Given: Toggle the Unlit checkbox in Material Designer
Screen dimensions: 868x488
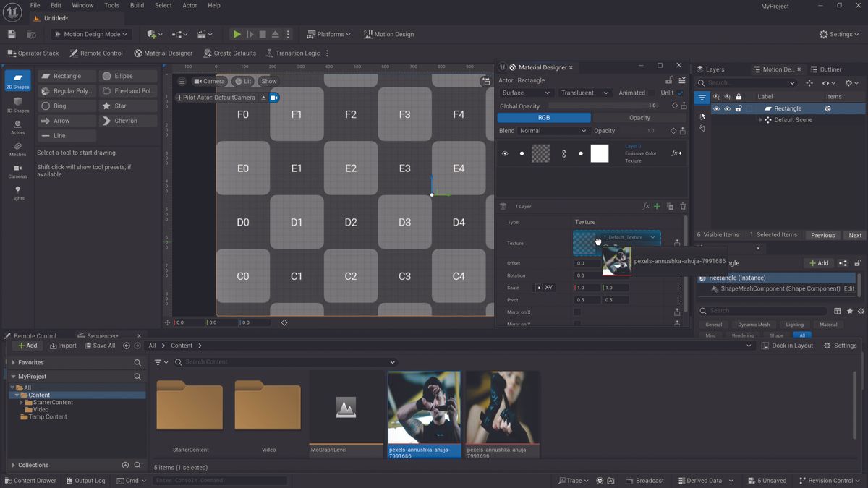Looking at the screenshot, I should [x=678, y=93].
